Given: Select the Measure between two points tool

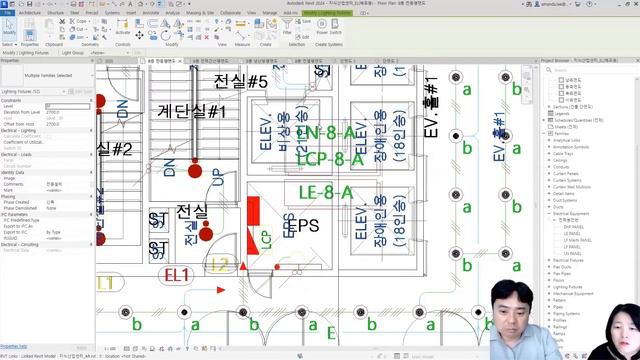Looking at the screenshot, I should [x=241, y=24].
